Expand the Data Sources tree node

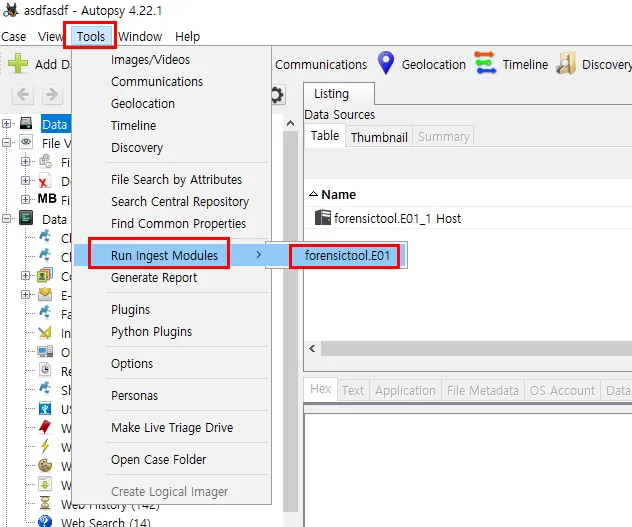pyautogui.click(x=6, y=123)
